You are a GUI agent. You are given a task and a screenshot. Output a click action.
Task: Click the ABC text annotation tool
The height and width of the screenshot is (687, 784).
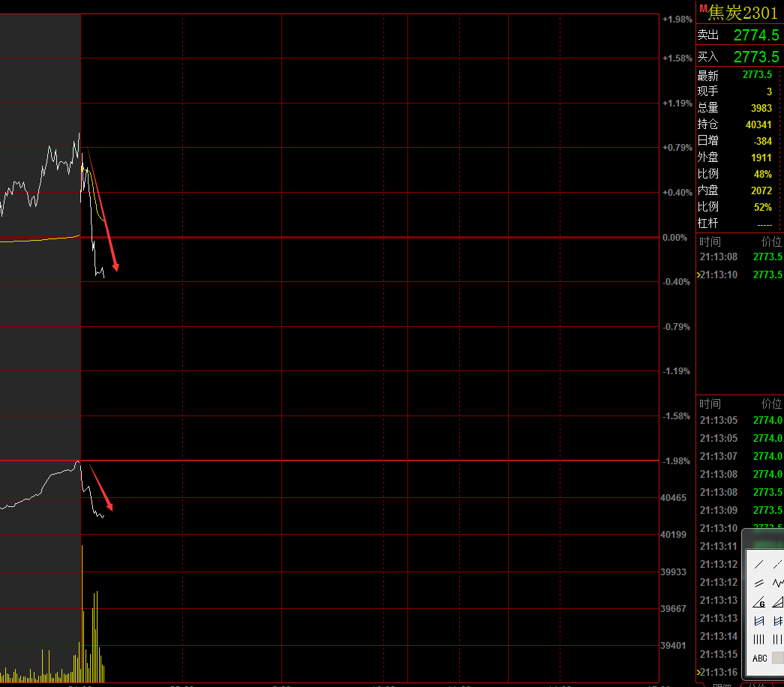pyautogui.click(x=759, y=658)
